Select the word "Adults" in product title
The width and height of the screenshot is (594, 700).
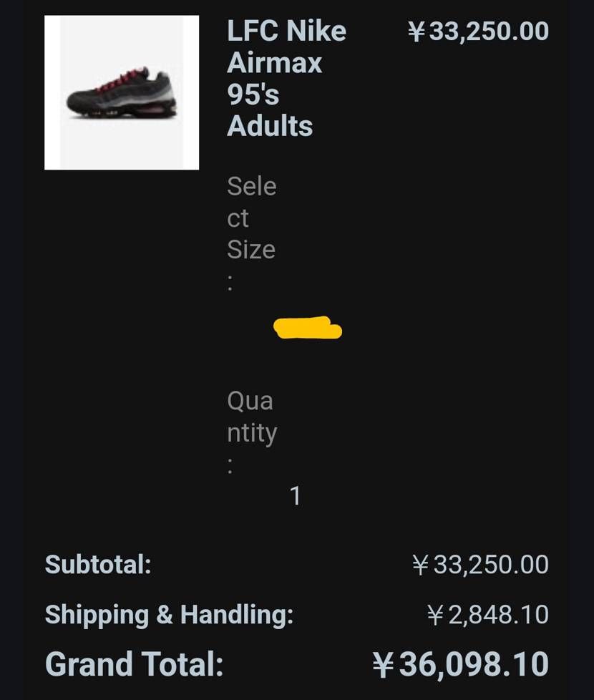click(270, 126)
